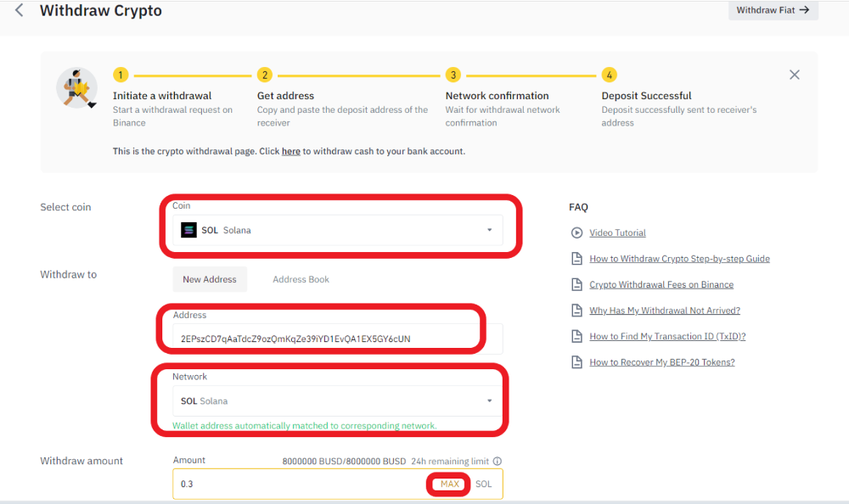Open the Video Tutorial link

[617, 232]
